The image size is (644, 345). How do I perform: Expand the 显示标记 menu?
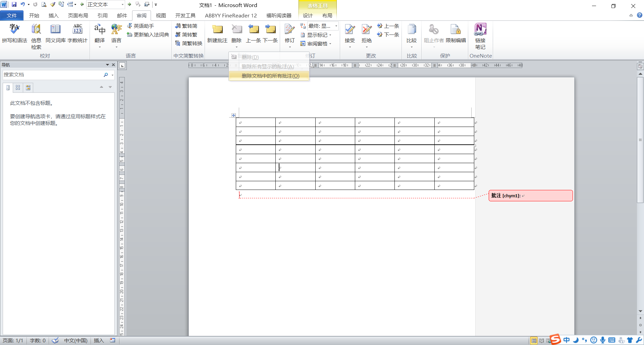(316, 35)
